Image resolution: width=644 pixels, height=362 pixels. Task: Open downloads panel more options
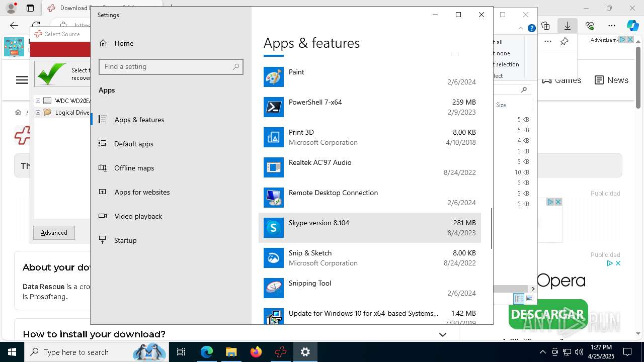[x=548, y=42]
